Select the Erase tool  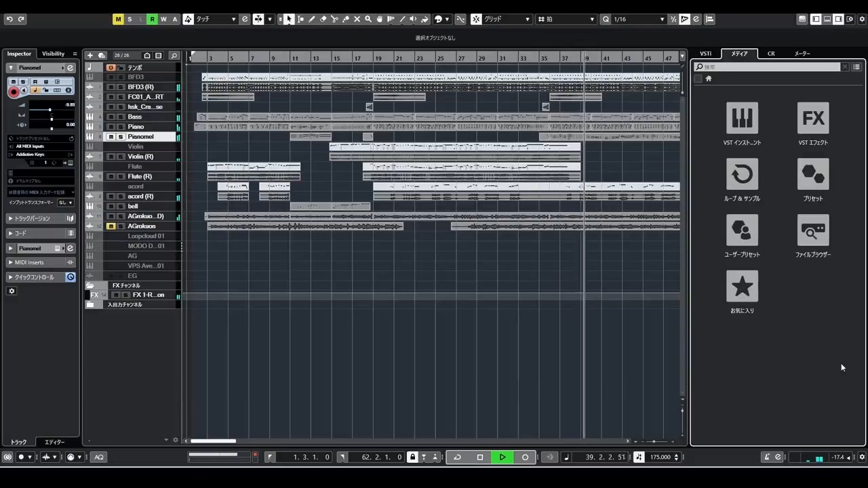point(323,19)
